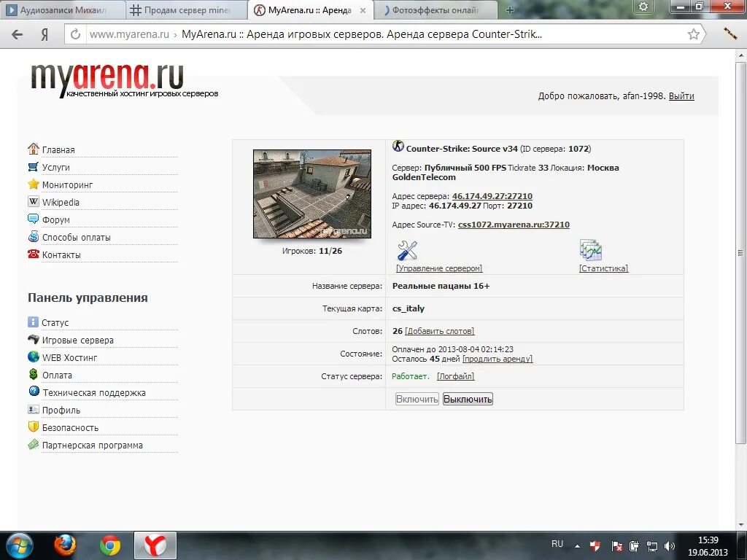
Task: Click the cs_italy map thumbnail
Action: point(312,194)
